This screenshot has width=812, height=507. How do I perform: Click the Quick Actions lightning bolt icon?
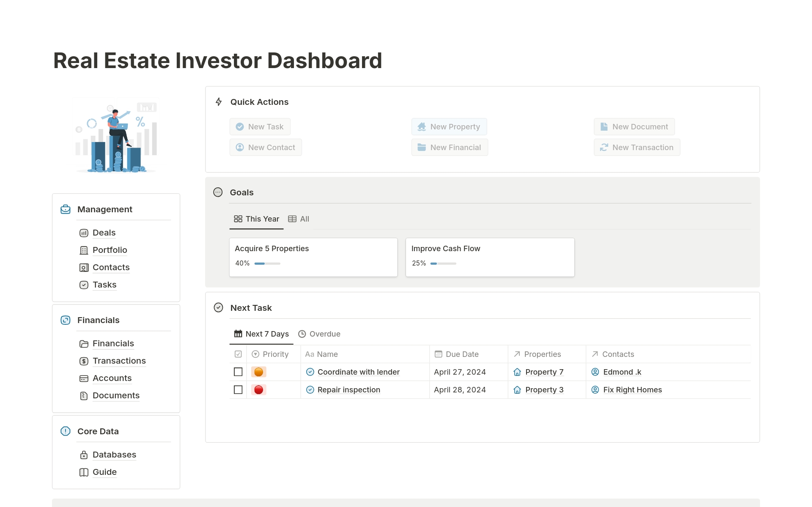[219, 102]
